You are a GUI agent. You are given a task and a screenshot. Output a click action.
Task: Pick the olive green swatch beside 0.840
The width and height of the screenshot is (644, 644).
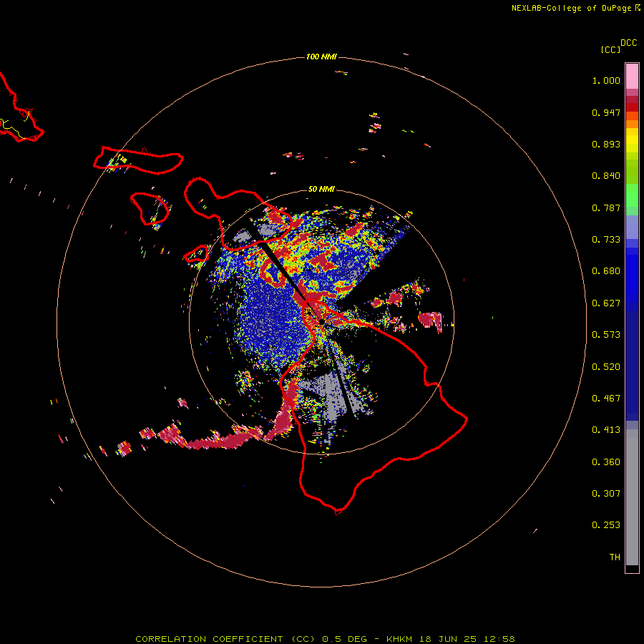point(632,172)
